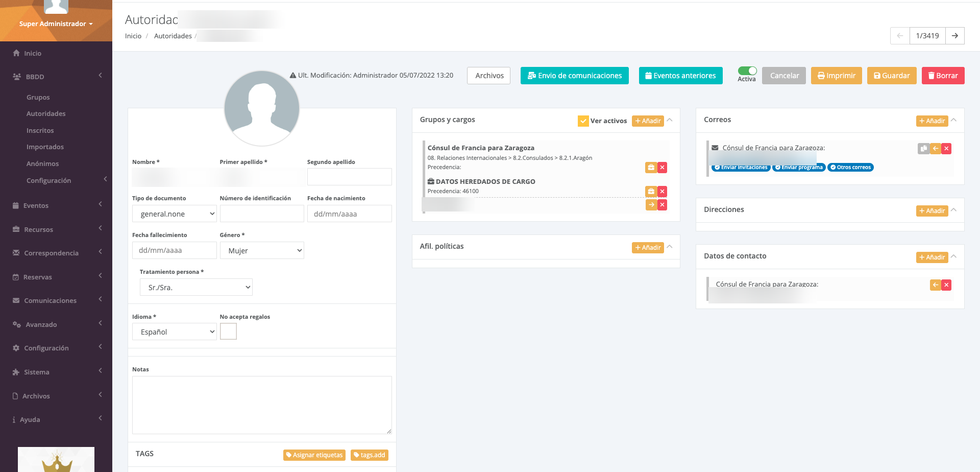Delete the Precedencia 46100 inherited data row
The height and width of the screenshot is (472, 980).
[x=662, y=192]
